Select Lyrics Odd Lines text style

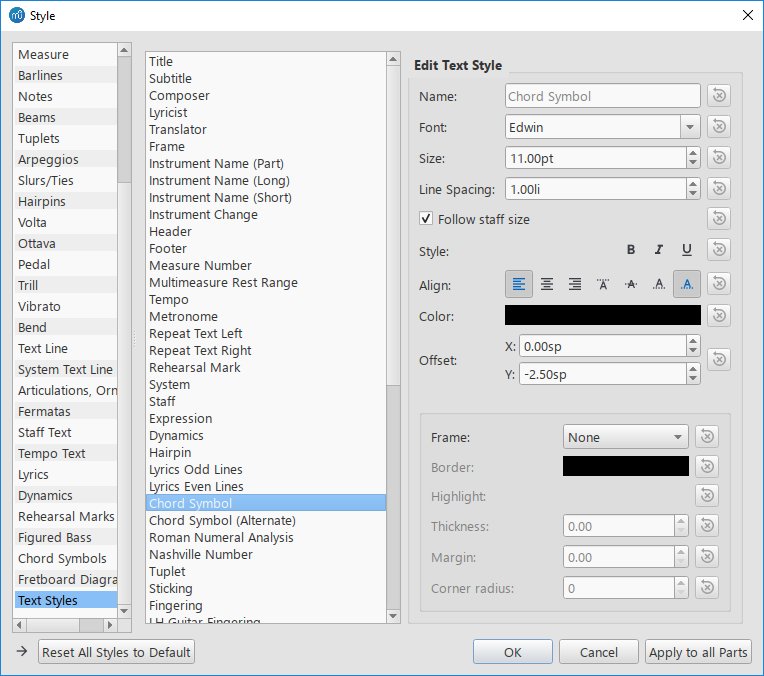pos(266,469)
